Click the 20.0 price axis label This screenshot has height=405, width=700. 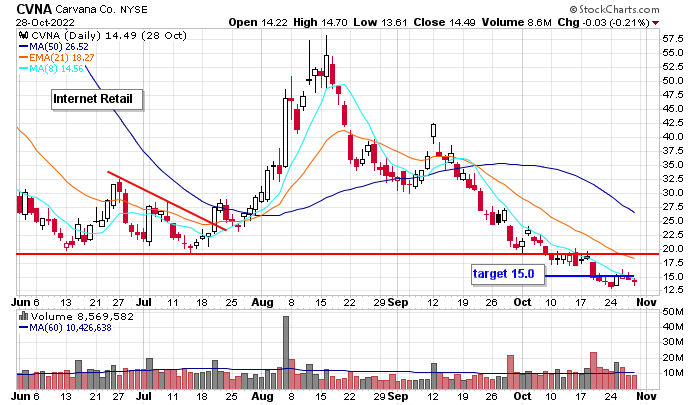click(x=673, y=249)
